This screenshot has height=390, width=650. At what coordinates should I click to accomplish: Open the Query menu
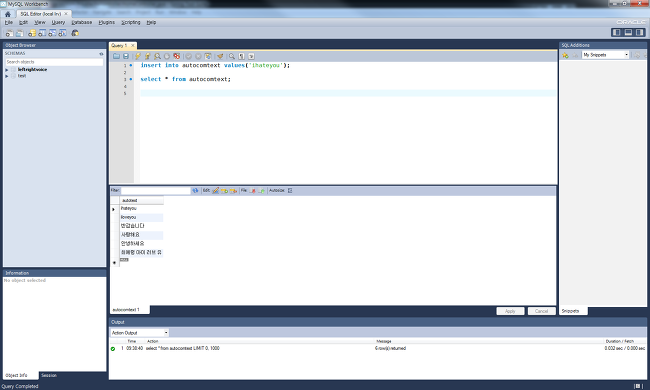tap(58, 22)
